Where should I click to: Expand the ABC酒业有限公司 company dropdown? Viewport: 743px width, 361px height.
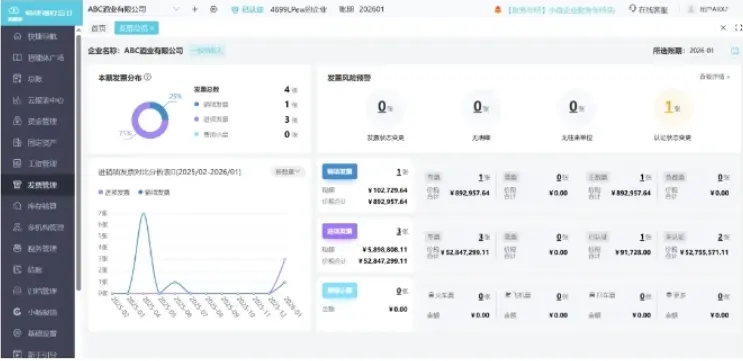[134, 9]
